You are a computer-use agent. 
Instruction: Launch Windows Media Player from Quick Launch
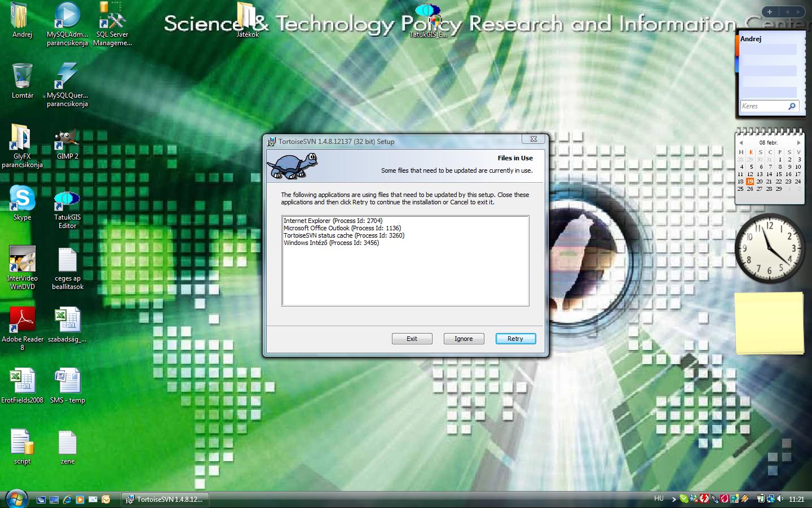(x=80, y=500)
